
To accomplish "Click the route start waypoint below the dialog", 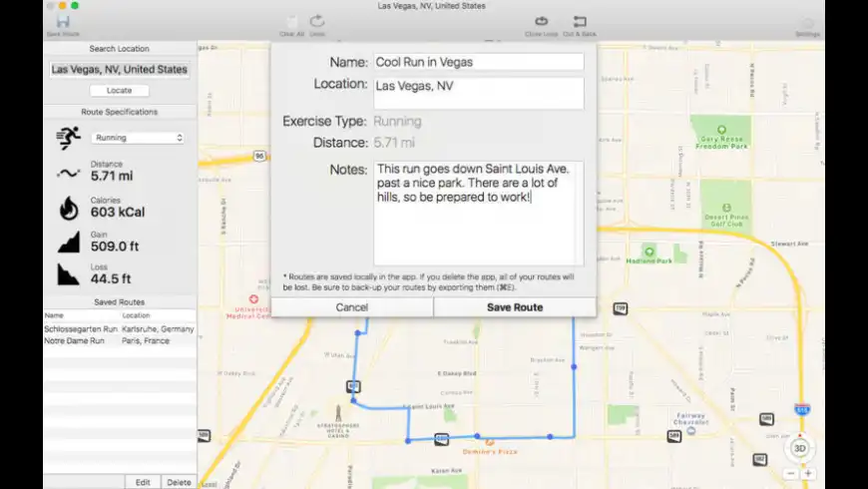I will point(358,333).
